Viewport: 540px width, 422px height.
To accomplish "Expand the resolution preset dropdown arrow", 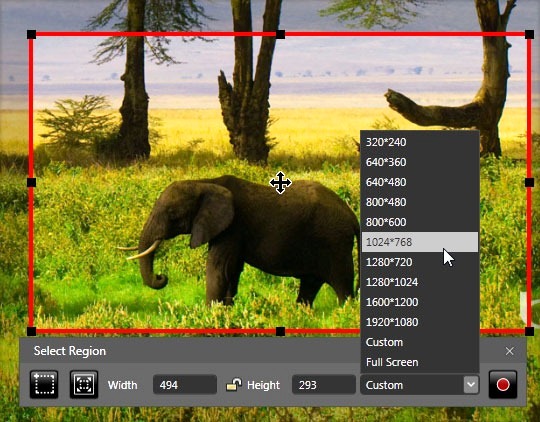I will 471,384.
